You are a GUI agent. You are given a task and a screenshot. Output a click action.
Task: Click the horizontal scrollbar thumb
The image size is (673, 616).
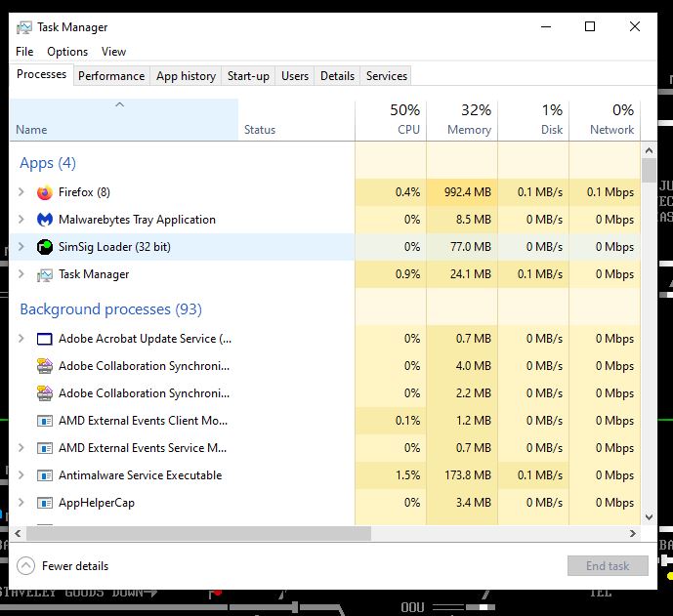coord(198,534)
